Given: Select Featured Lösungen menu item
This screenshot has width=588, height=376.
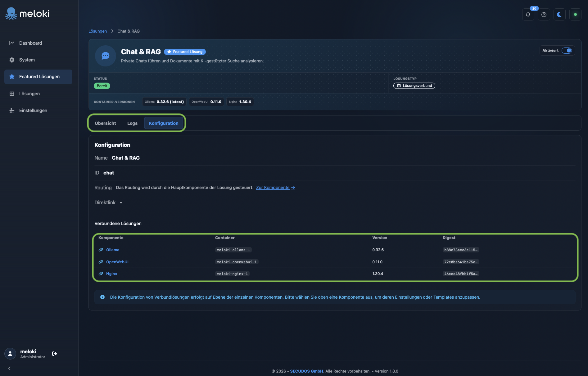Looking at the screenshot, I should (38, 77).
